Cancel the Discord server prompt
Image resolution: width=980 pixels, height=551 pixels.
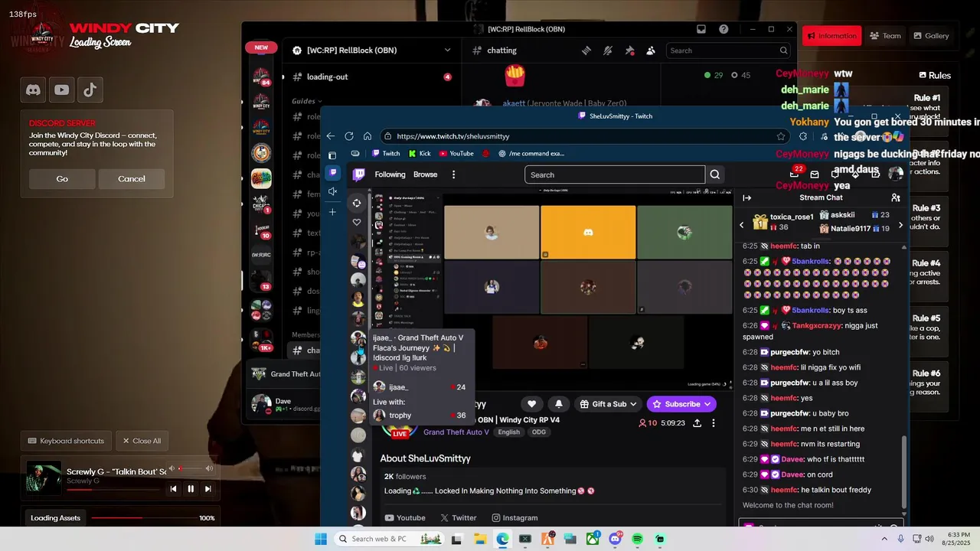pos(132,179)
